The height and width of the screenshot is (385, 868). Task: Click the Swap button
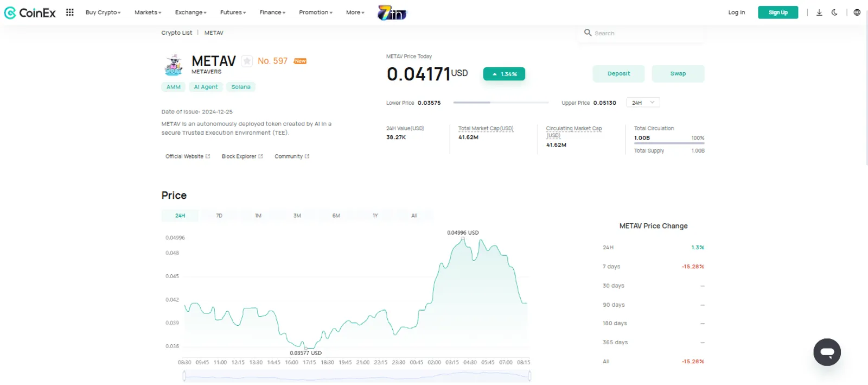[x=678, y=74]
